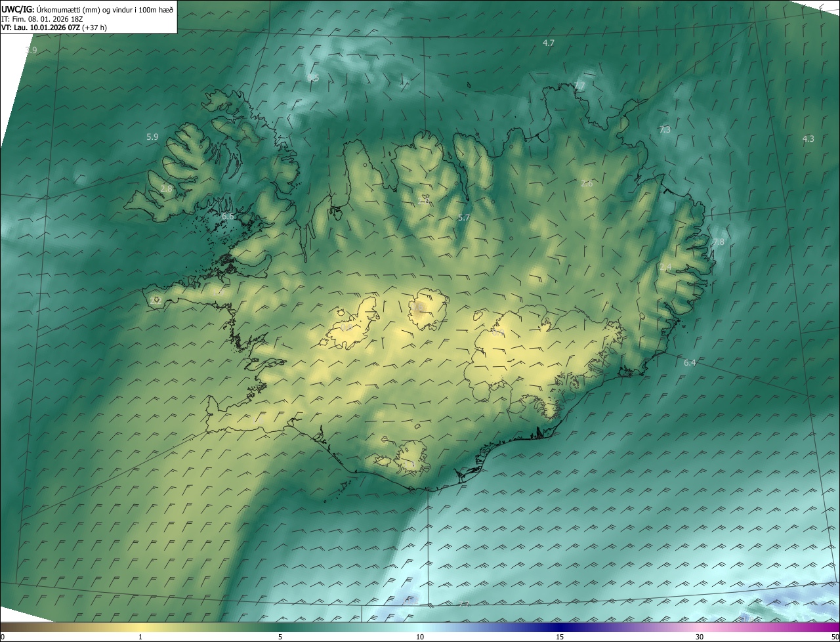The height and width of the screenshot is (642, 840).
Task: Click the valid time 'VT: Lau. 10.01.2026 07Z (+37 h)'
Action: point(54,28)
